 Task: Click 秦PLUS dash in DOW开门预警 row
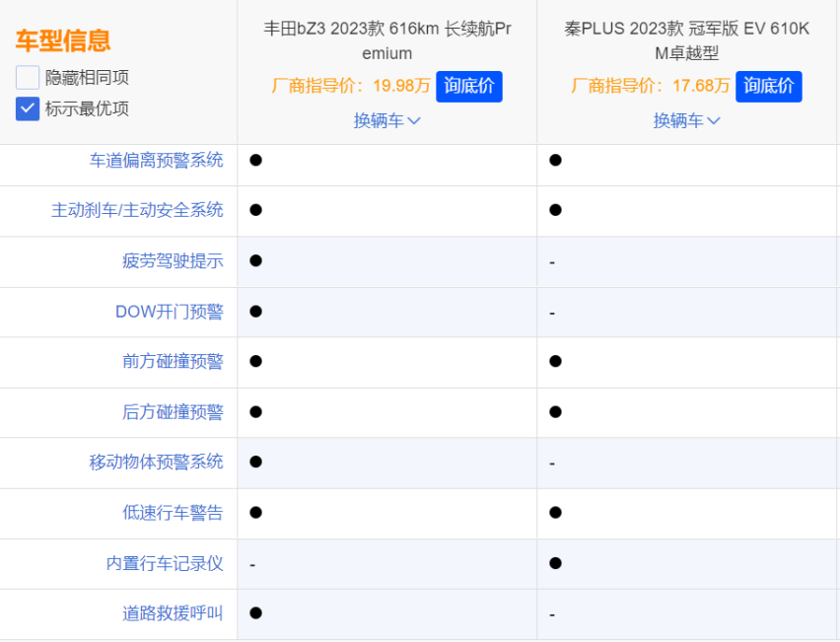pyautogui.click(x=552, y=313)
